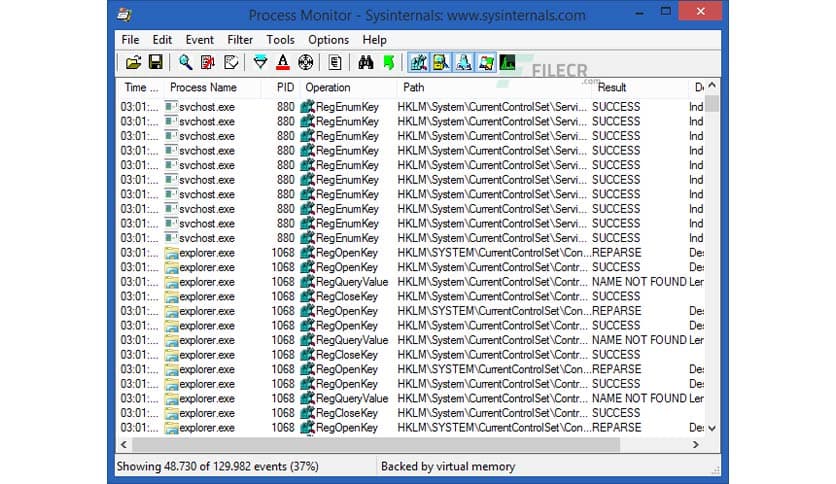
Task: Minimize the Process Monitor window
Action: tap(639, 13)
